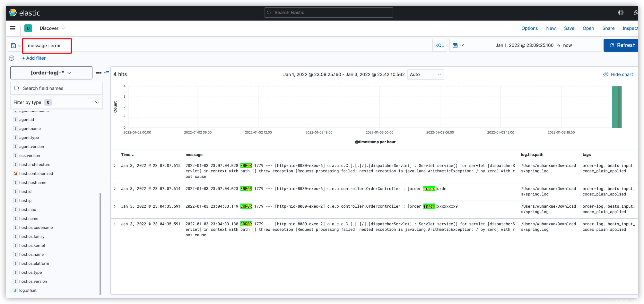Toggle KQL query language switch
Viewport: 644px width, 304px height.
tap(439, 45)
